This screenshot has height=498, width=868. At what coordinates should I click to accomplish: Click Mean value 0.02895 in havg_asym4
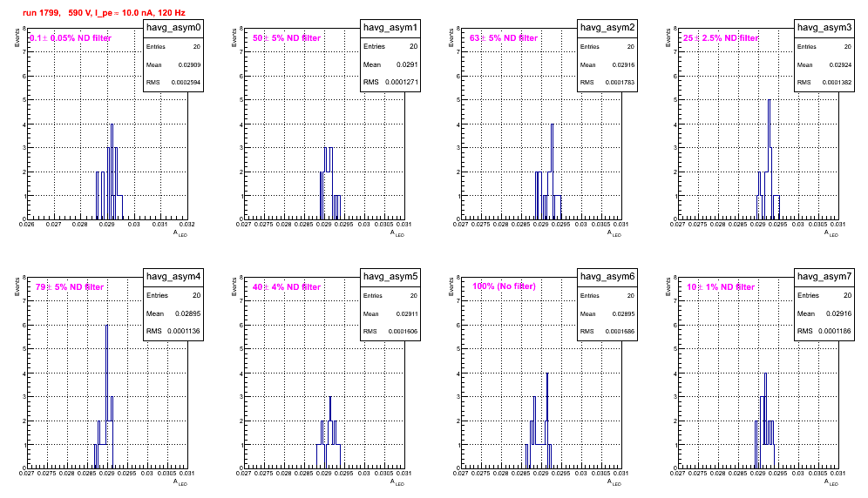[x=188, y=313]
